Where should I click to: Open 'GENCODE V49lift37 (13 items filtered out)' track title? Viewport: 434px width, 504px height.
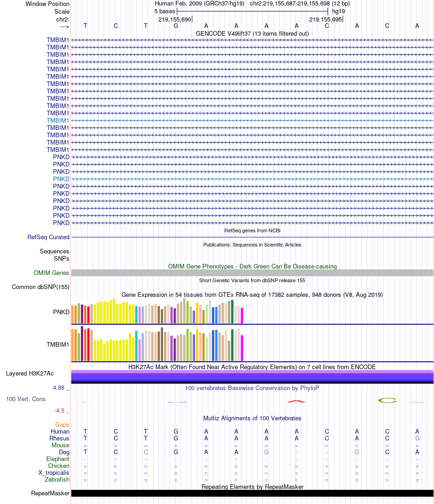[252, 33]
